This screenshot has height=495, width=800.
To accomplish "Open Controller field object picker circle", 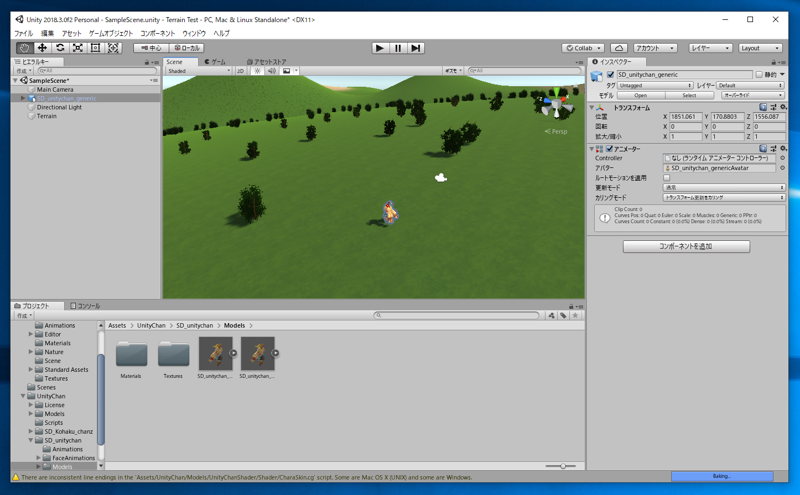I will [782, 158].
